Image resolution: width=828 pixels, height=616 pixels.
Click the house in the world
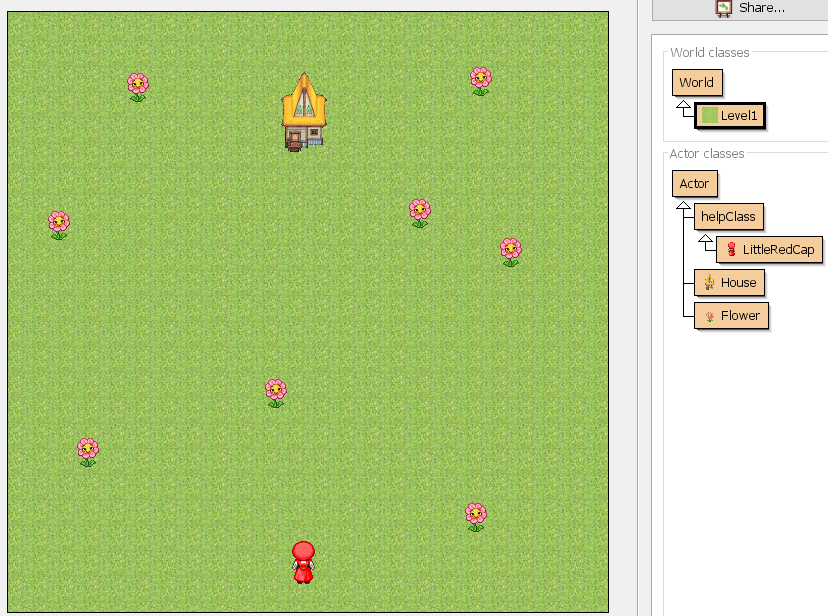(304, 112)
